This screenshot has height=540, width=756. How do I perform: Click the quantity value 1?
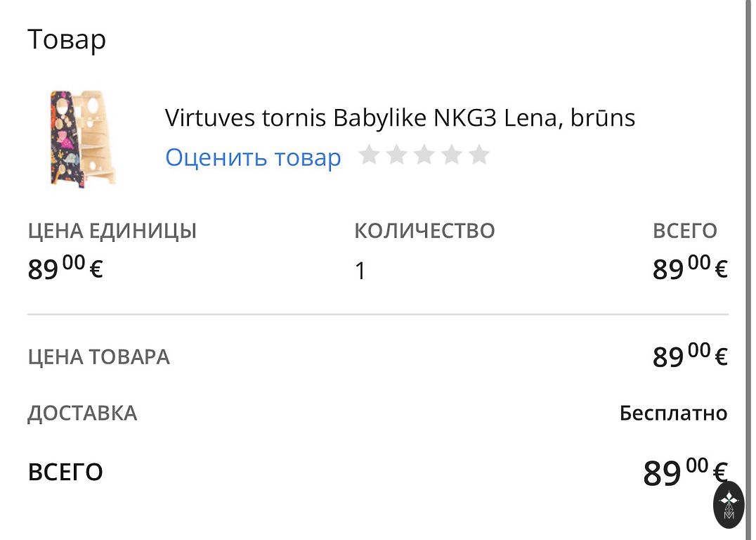[360, 271]
